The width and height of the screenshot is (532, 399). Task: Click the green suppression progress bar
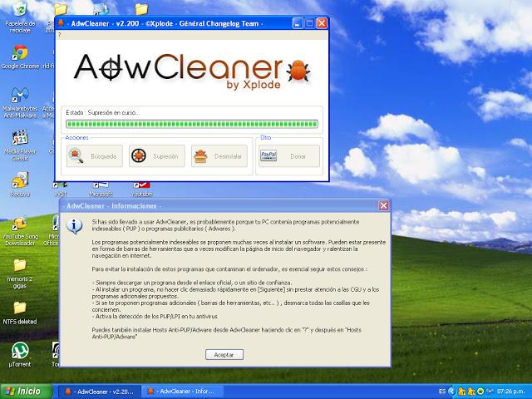coord(191,124)
